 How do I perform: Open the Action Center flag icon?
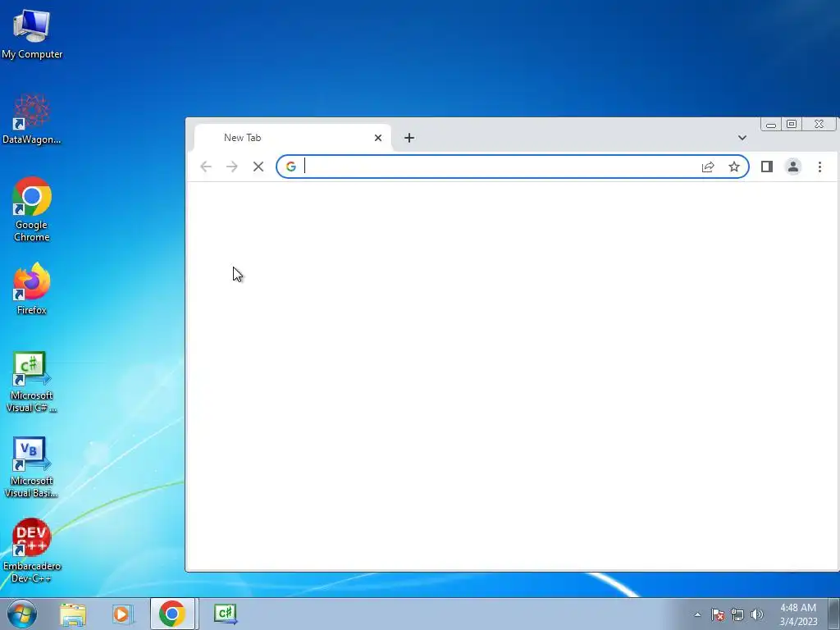click(x=718, y=614)
